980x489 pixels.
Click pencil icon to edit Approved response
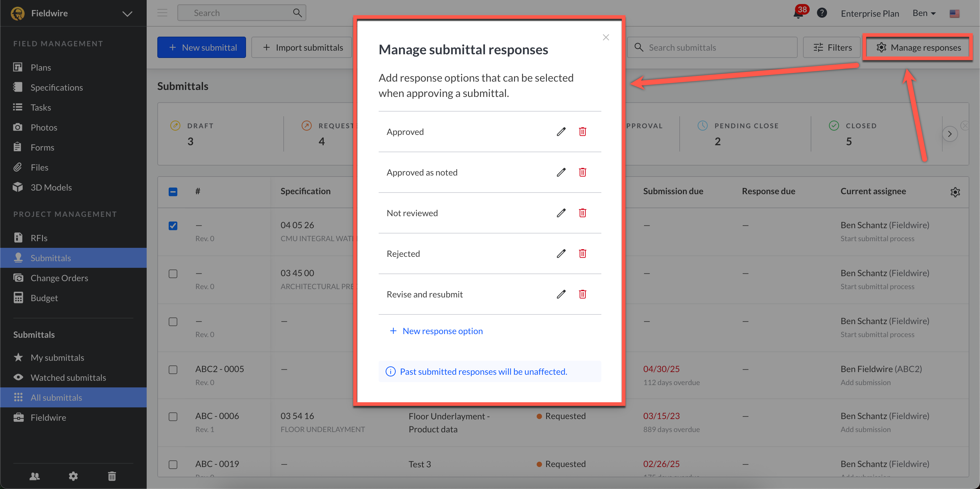pyautogui.click(x=561, y=132)
